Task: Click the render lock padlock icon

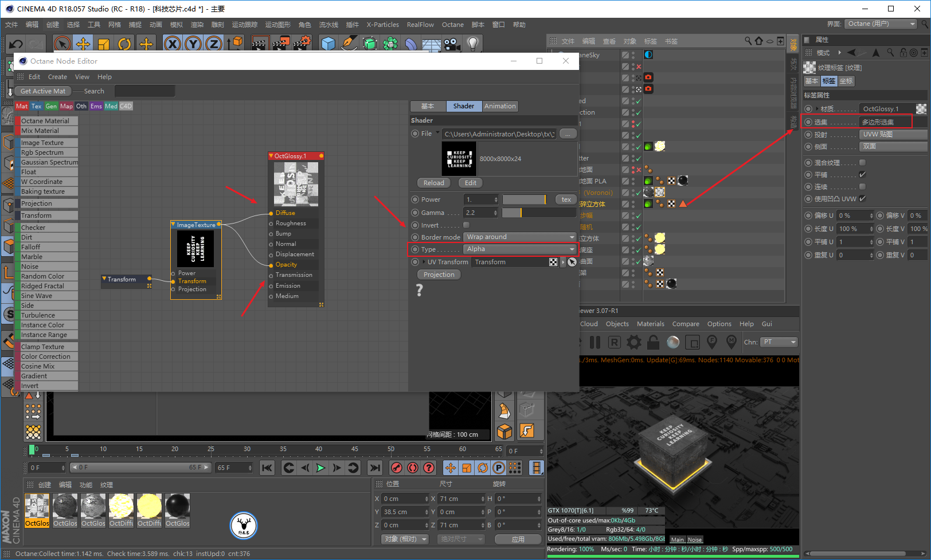Action: [653, 342]
